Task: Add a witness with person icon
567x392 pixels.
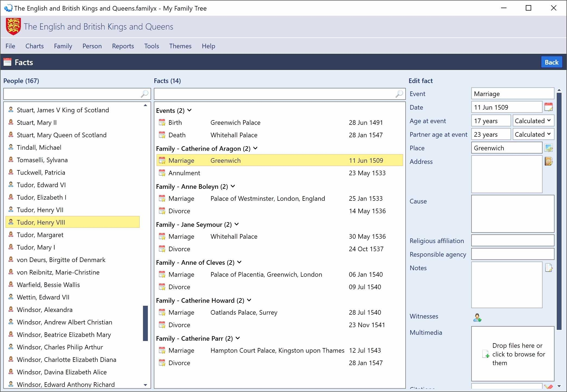Action: click(477, 317)
